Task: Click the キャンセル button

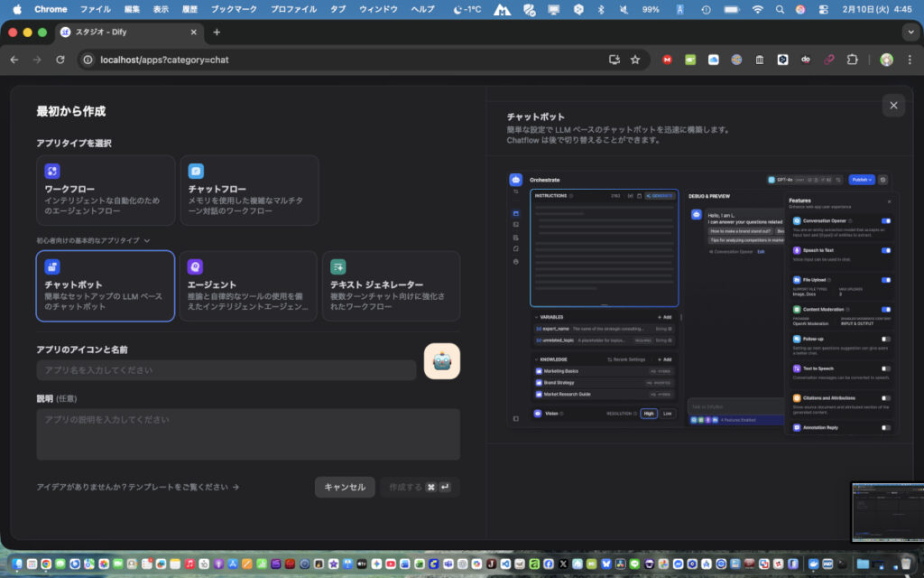Action: point(345,487)
